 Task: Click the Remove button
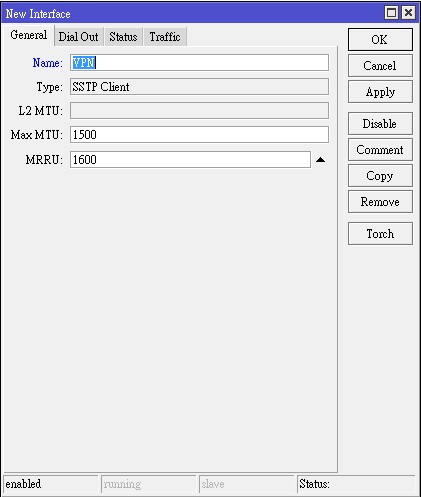(380, 202)
